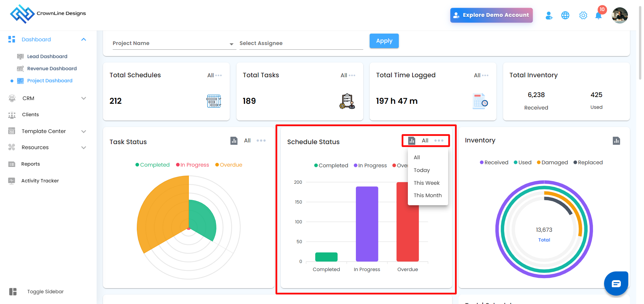Click the globe language icon
644x304 pixels.
565,15
